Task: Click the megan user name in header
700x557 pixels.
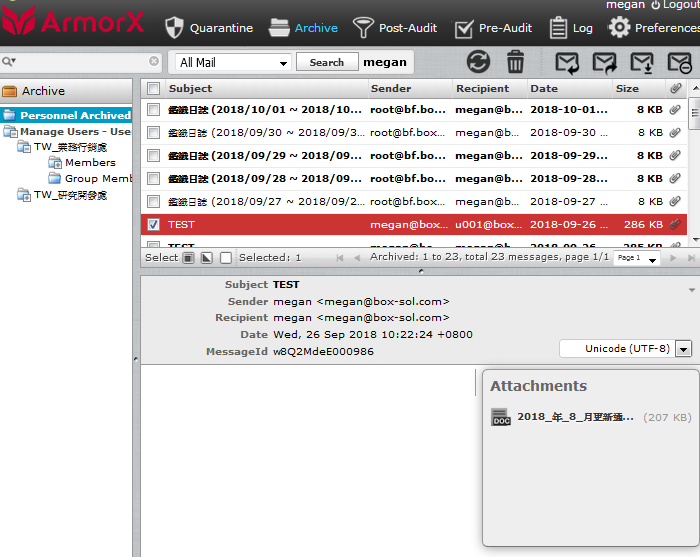Action: click(x=625, y=4)
